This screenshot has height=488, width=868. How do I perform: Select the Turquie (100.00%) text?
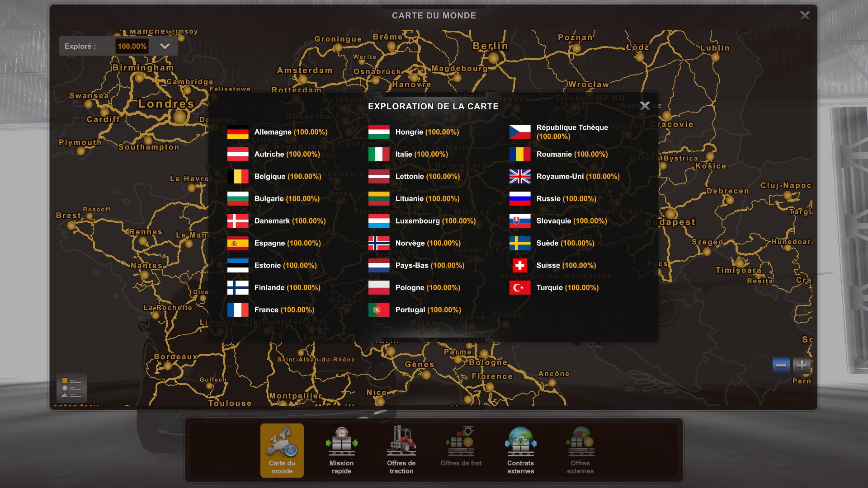click(x=567, y=287)
